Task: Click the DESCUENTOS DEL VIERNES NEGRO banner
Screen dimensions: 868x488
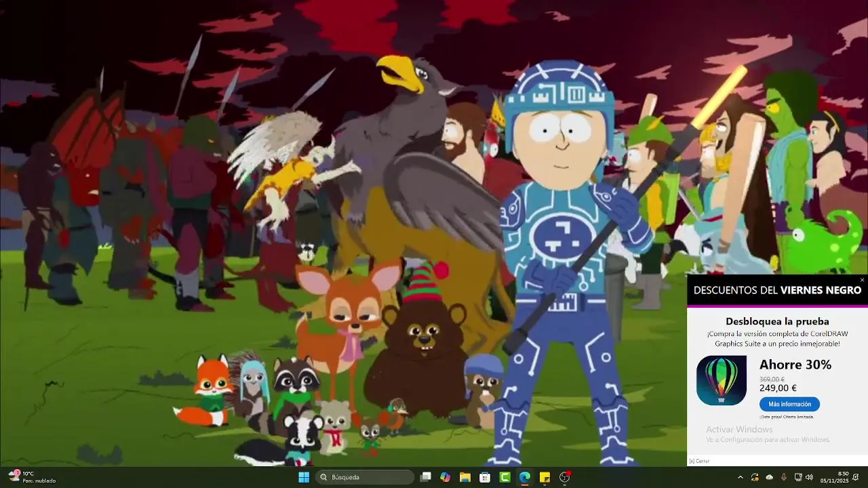Action: tap(777, 290)
